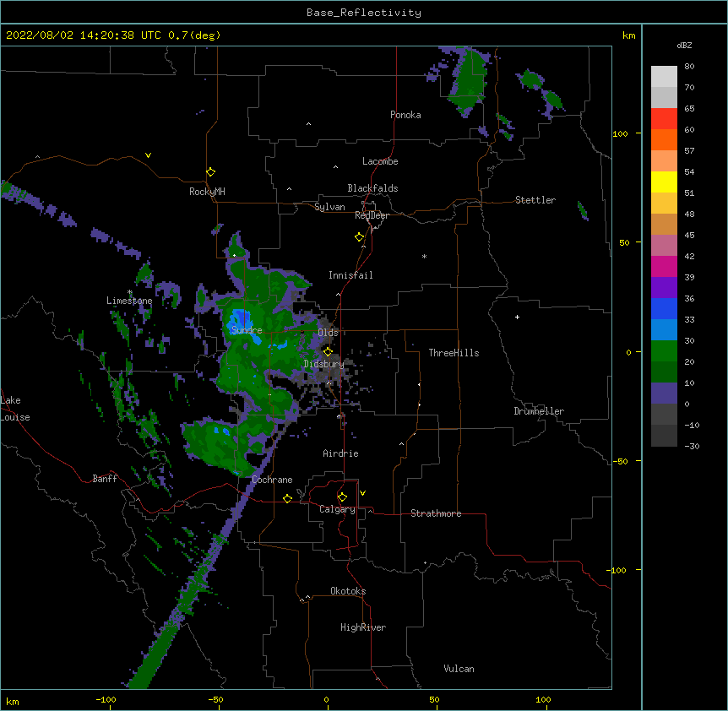Click the yellow v marker northwest of RockyMH
728x711 pixels.
click(x=148, y=155)
